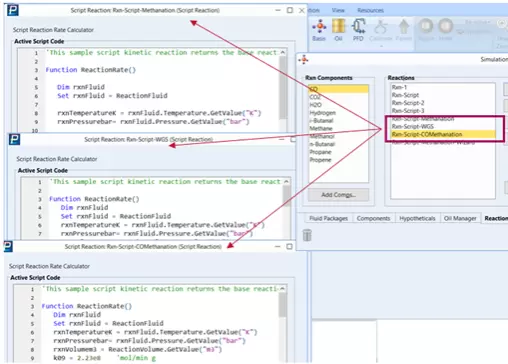The image size is (508, 364).
Task: Switch to the Oil Manager tab
Action: 460,218
